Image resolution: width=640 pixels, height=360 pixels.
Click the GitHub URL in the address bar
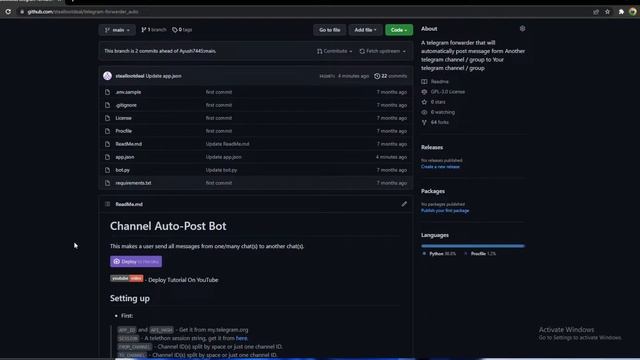point(83,12)
